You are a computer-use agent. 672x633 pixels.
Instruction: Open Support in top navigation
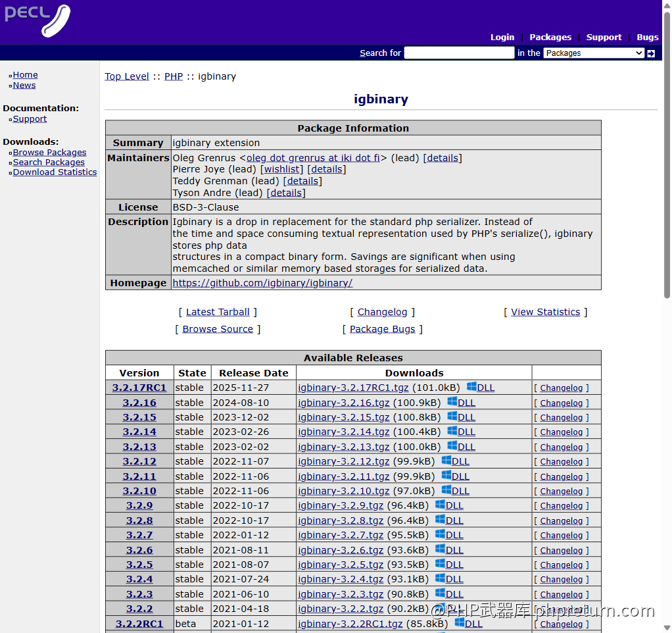point(604,38)
